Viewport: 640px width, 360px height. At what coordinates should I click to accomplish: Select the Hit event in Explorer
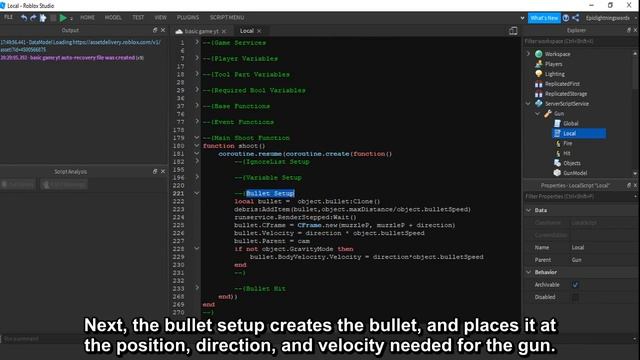point(567,153)
